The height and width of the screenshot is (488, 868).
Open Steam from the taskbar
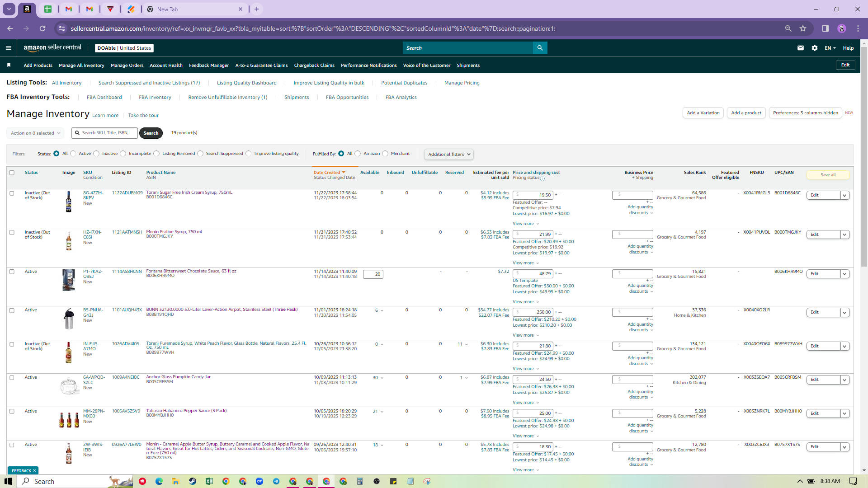(x=193, y=481)
